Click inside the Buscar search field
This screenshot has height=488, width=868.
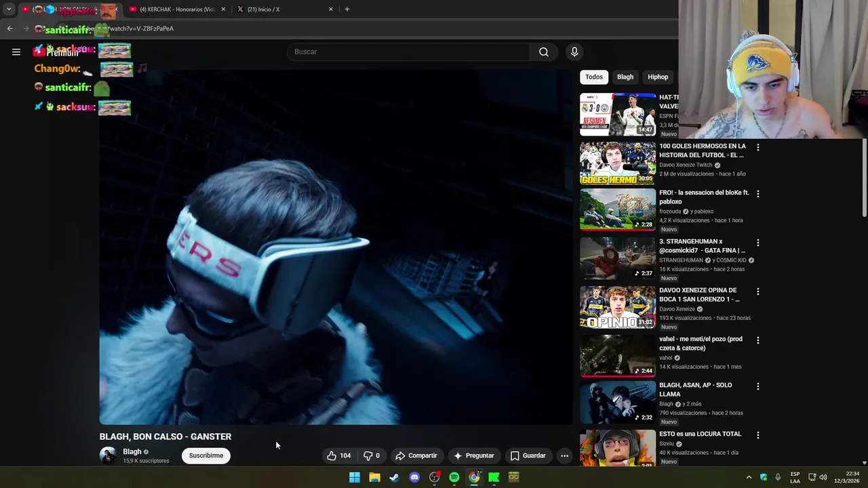click(409, 52)
